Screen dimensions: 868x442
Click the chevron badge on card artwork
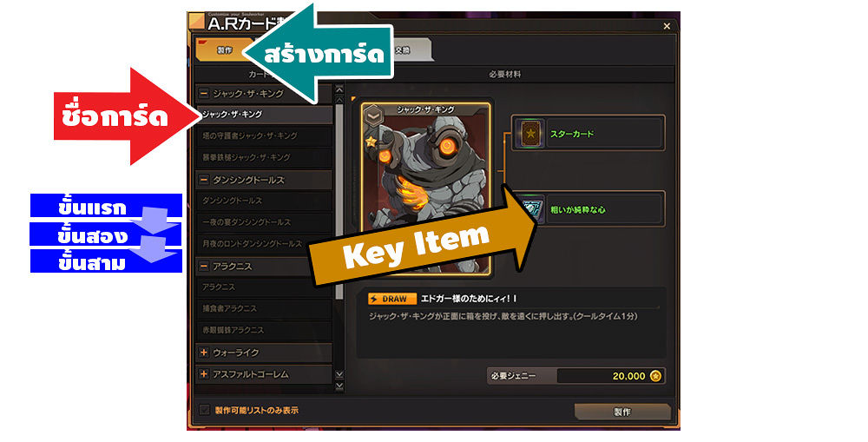click(x=373, y=115)
